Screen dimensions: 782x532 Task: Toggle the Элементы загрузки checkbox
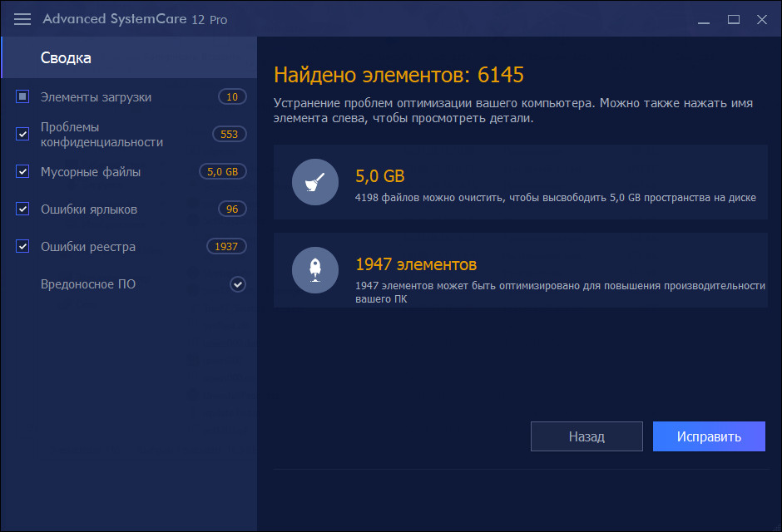(x=22, y=97)
